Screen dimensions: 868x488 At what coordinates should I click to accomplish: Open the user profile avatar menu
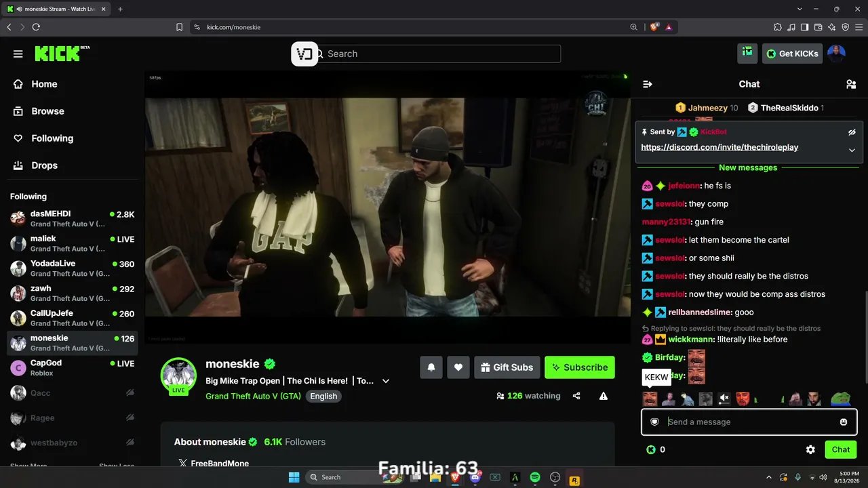pyautogui.click(x=836, y=54)
